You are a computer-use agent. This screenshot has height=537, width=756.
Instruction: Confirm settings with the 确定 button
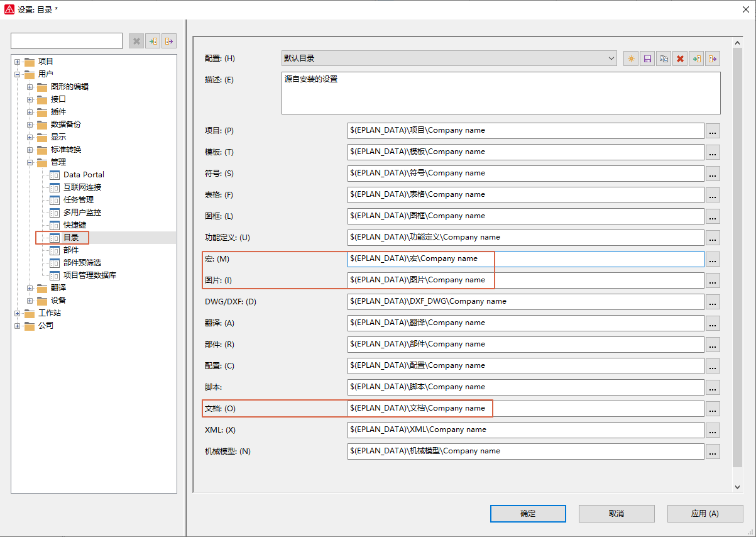[x=527, y=513]
